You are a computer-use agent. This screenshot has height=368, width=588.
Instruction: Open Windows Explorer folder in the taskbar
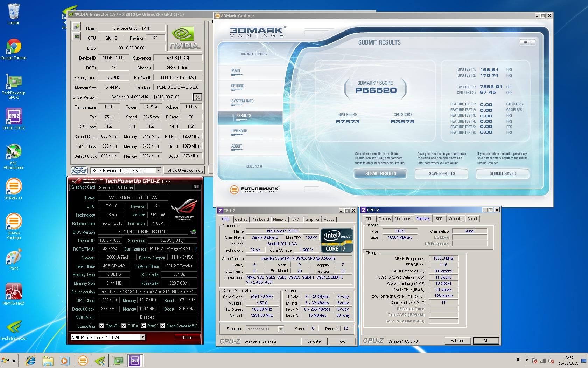pos(48,360)
